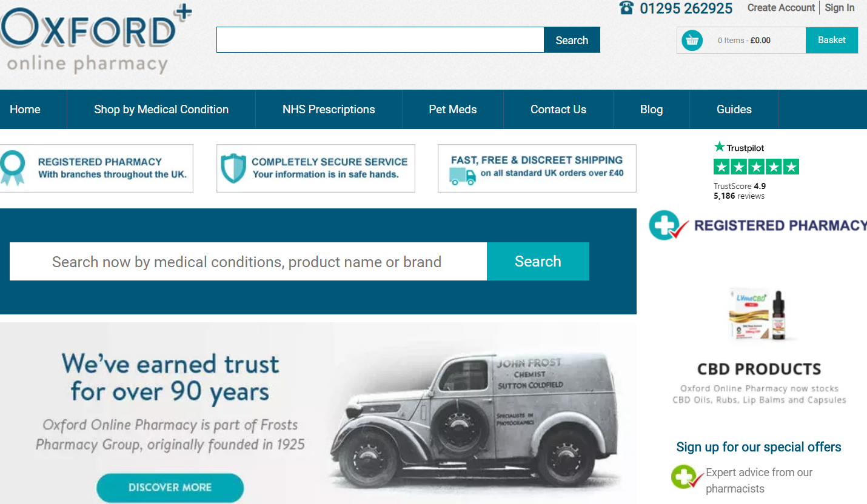Click the Discover More button

click(170, 488)
